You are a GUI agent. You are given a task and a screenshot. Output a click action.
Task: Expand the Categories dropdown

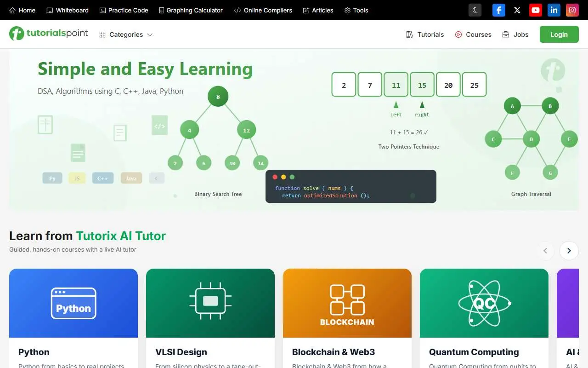(x=126, y=34)
